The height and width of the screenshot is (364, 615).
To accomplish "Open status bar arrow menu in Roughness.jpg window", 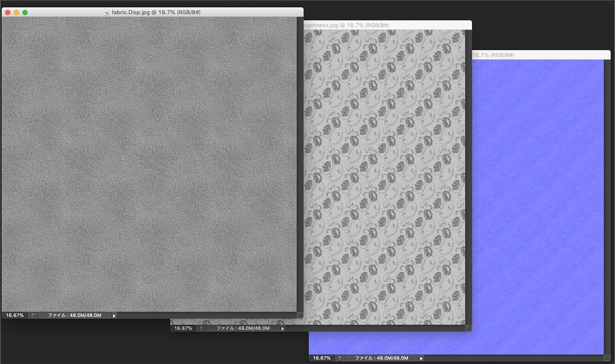I will click(x=282, y=329).
